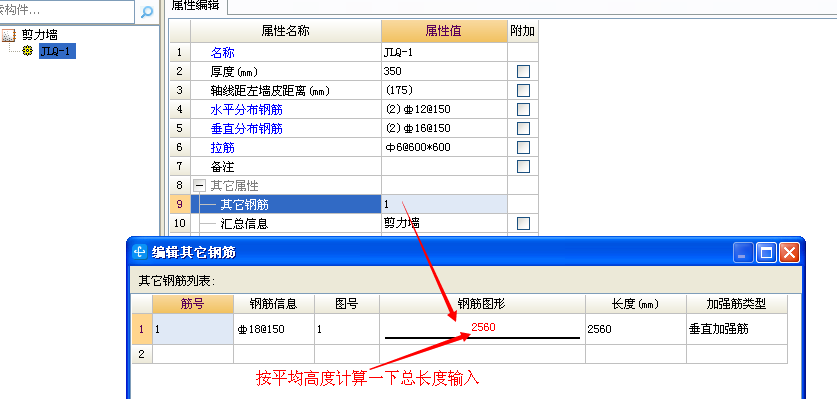Click the component search input field

point(66,11)
